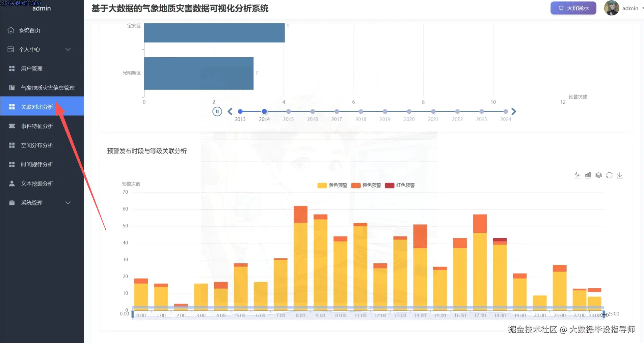
Task: Expand the 个人中心 sidebar menu
Action: 31,49
